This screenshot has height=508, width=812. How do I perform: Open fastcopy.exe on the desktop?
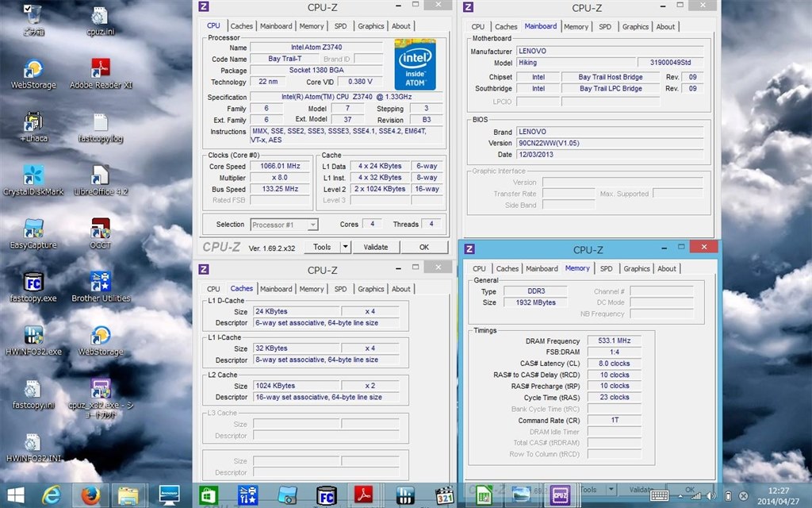coord(33,287)
